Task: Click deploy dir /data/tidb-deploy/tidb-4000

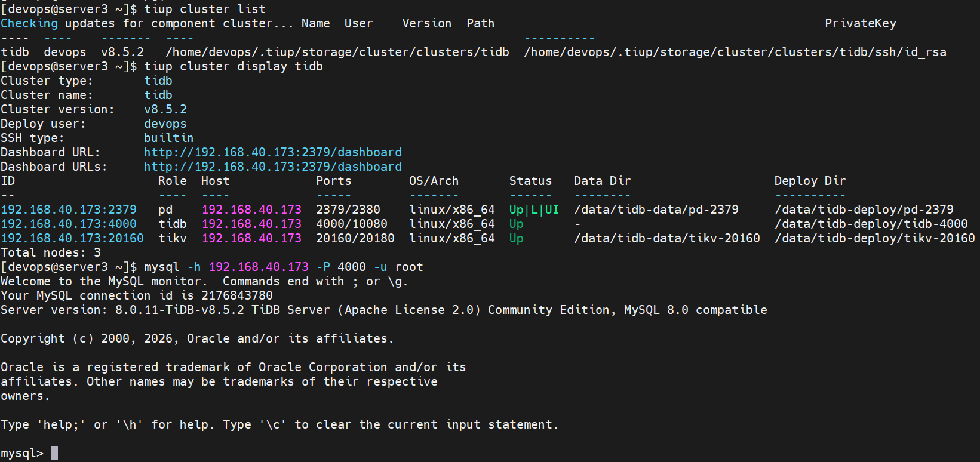Action: [x=871, y=224]
